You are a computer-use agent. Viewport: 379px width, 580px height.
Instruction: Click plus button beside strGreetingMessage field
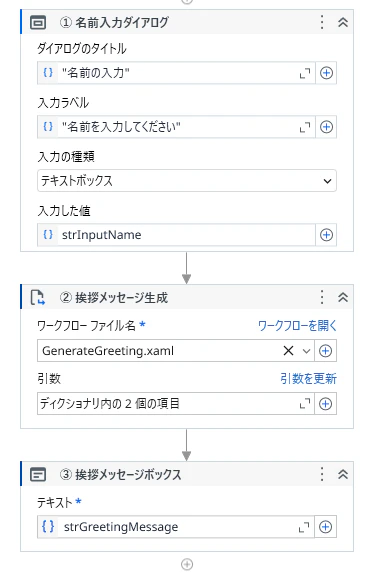click(x=325, y=527)
